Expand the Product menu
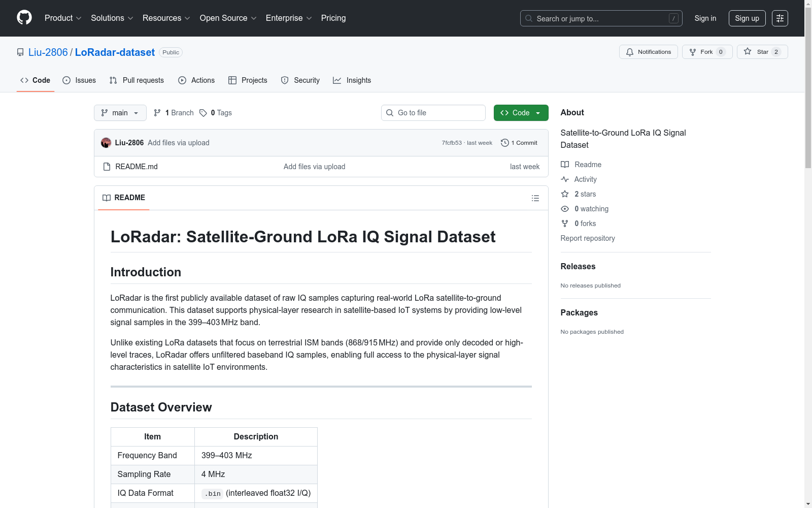This screenshot has width=812, height=508. pyautogui.click(x=63, y=18)
